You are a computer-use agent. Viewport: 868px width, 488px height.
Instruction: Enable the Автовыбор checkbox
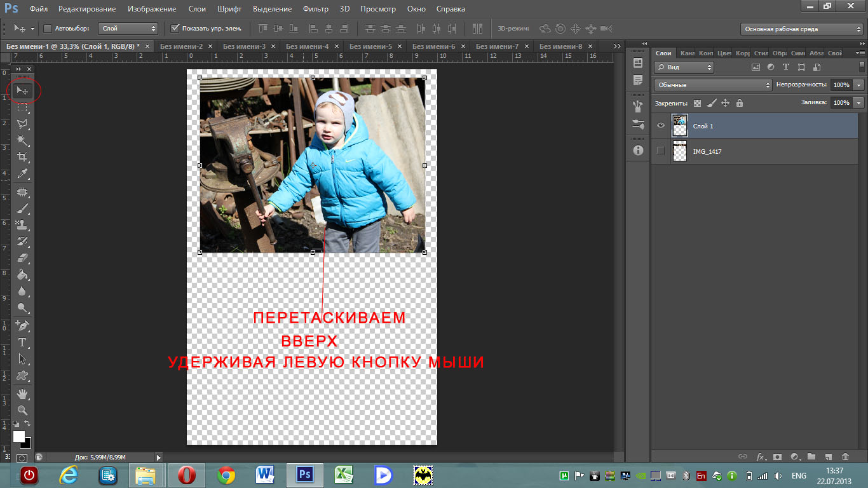click(48, 29)
